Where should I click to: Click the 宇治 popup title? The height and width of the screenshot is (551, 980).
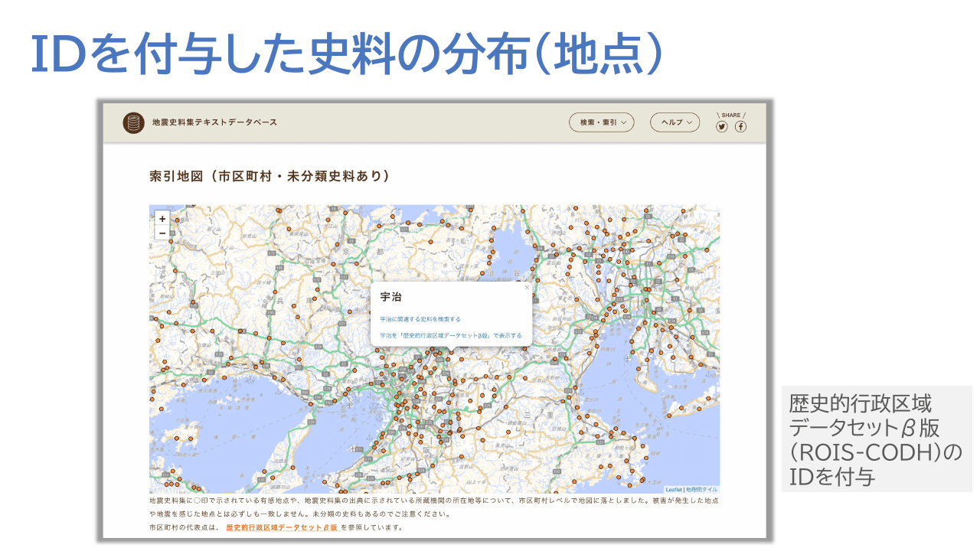click(x=390, y=297)
